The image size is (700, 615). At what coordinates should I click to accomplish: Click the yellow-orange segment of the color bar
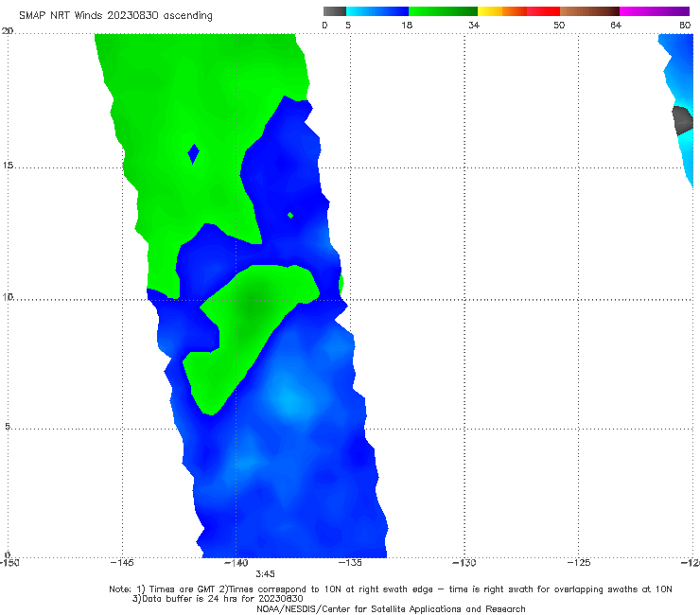502,11
